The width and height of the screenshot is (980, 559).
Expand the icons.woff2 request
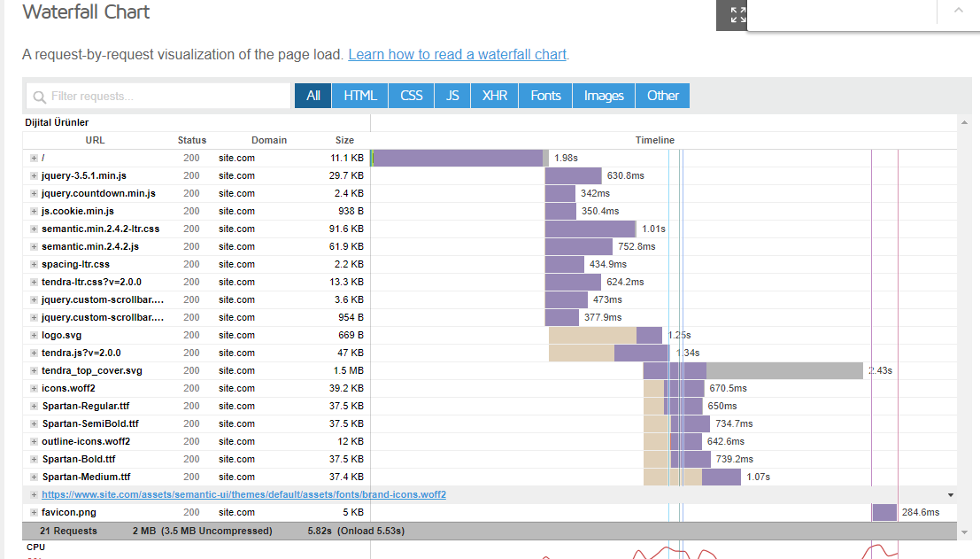(34, 388)
